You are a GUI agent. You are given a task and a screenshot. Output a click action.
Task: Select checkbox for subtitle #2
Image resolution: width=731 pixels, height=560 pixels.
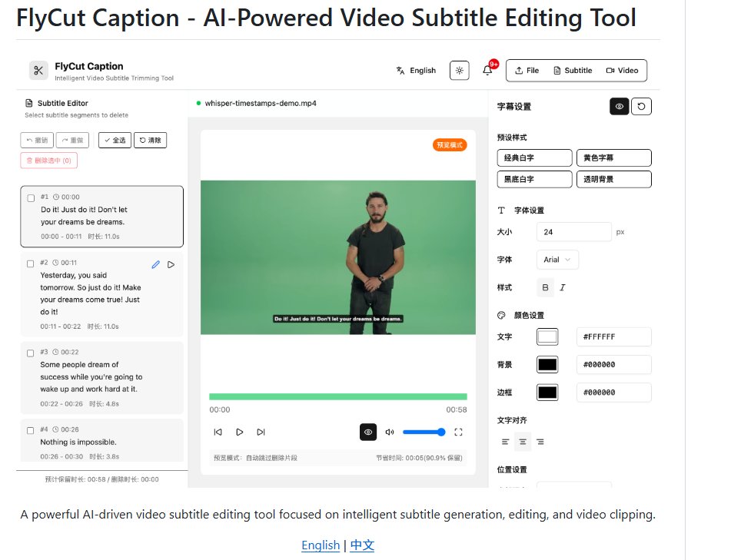[30, 263]
